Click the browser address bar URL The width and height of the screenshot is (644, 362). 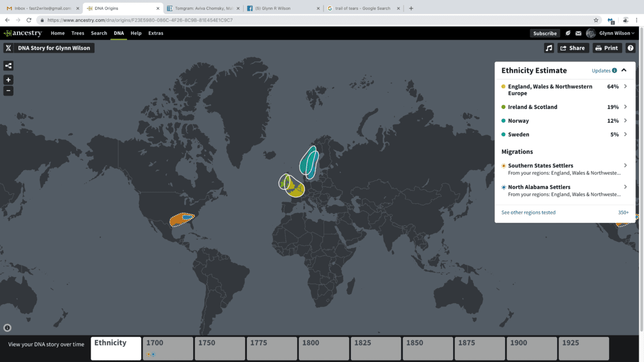click(140, 20)
